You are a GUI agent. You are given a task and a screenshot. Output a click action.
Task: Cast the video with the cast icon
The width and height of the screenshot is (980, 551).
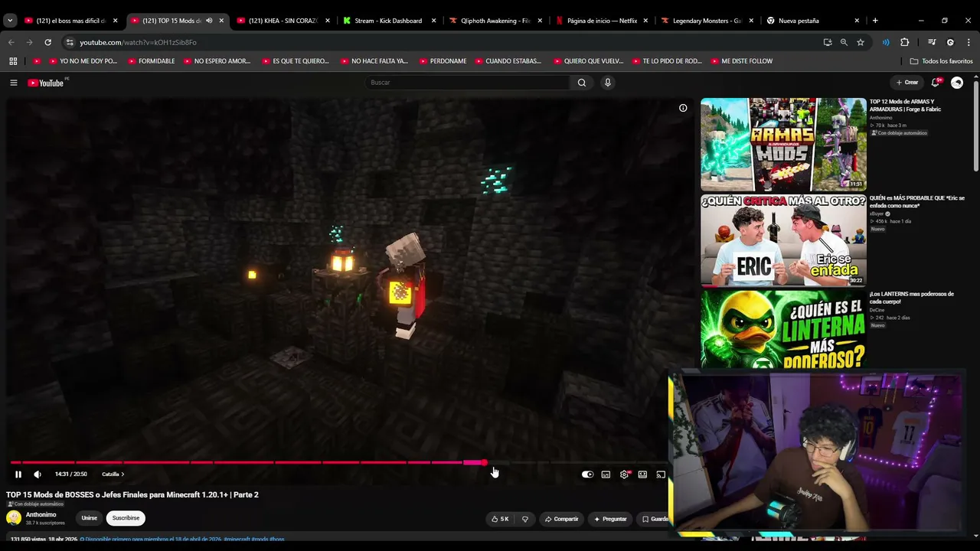pos(661,474)
